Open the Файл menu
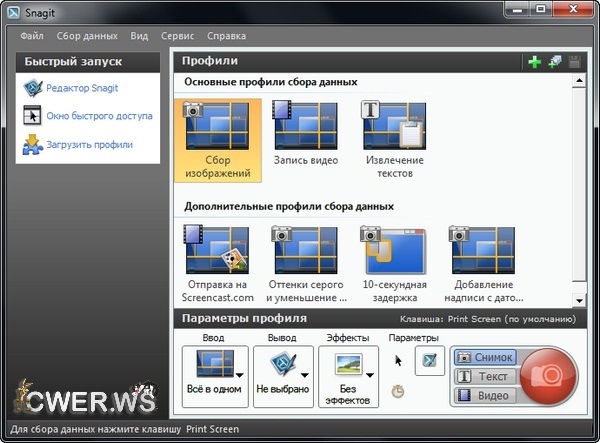The width and height of the screenshot is (600, 443). coord(31,36)
